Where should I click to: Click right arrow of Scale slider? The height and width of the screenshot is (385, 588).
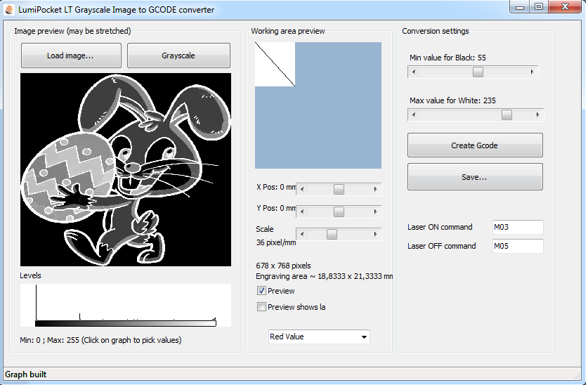point(375,234)
